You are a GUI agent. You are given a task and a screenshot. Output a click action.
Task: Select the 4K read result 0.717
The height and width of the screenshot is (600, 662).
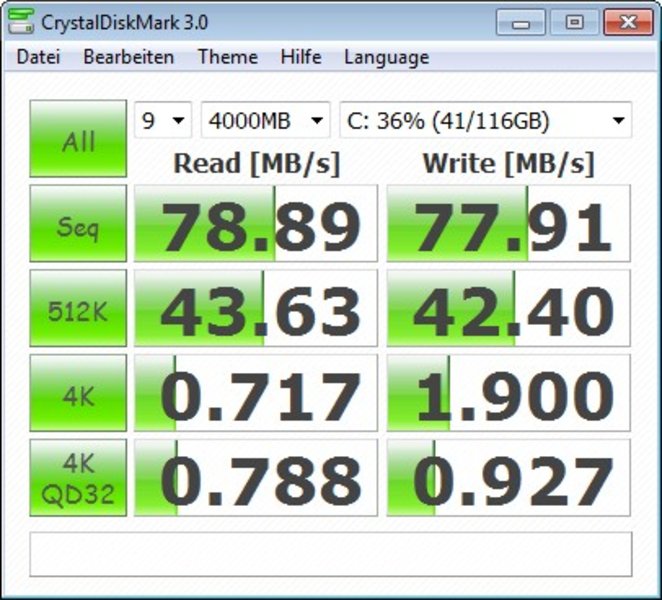(x=256, y=393)
